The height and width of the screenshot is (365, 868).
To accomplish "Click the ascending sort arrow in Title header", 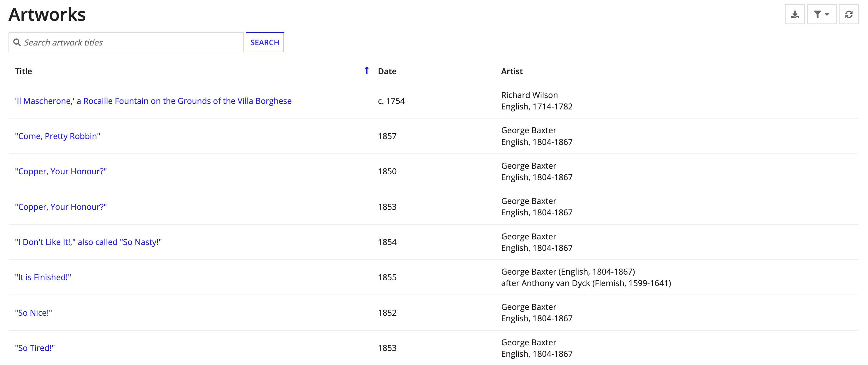I will point(367,70).
